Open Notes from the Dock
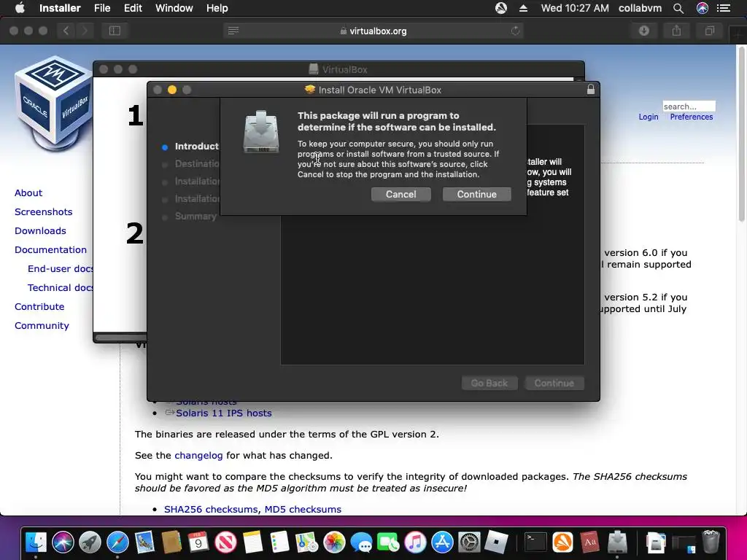Image resolution: width=747 pixels, height=560 pixels. 252,542
